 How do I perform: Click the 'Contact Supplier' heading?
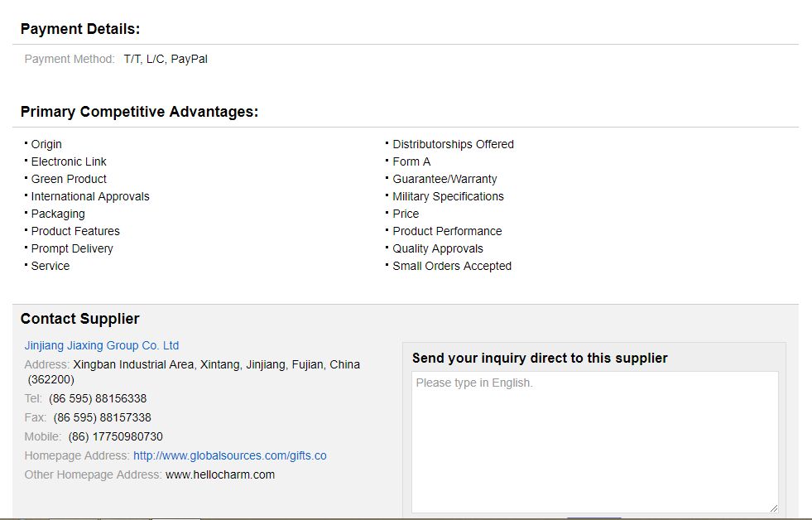(x=79, y=319)
